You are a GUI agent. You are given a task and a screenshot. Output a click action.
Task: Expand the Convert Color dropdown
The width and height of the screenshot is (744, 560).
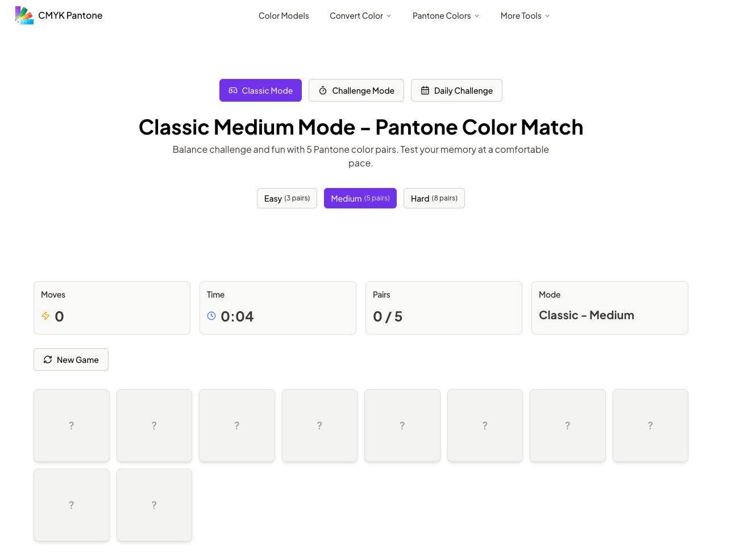(360, 16)
